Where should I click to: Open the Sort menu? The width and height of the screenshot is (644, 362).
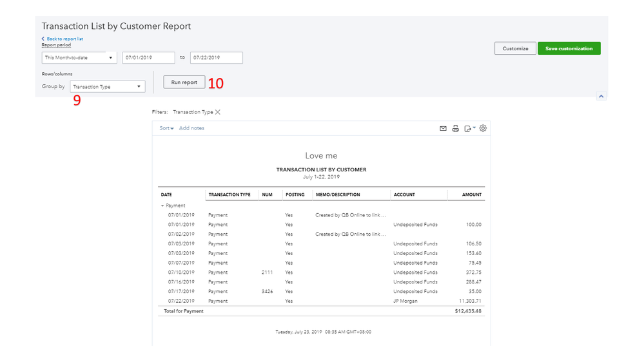coord(166,128)
